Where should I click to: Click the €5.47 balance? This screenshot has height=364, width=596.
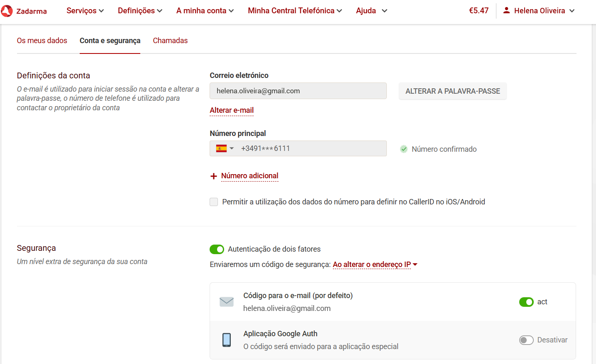pos(479,11)
